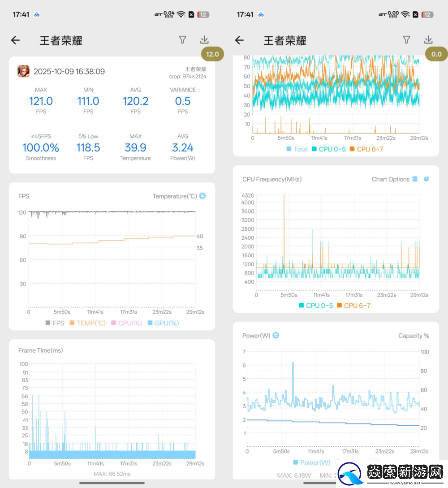Click the Power(W) legend color swatch
This screenshot has width=448, height=488.
click(295, 462)
